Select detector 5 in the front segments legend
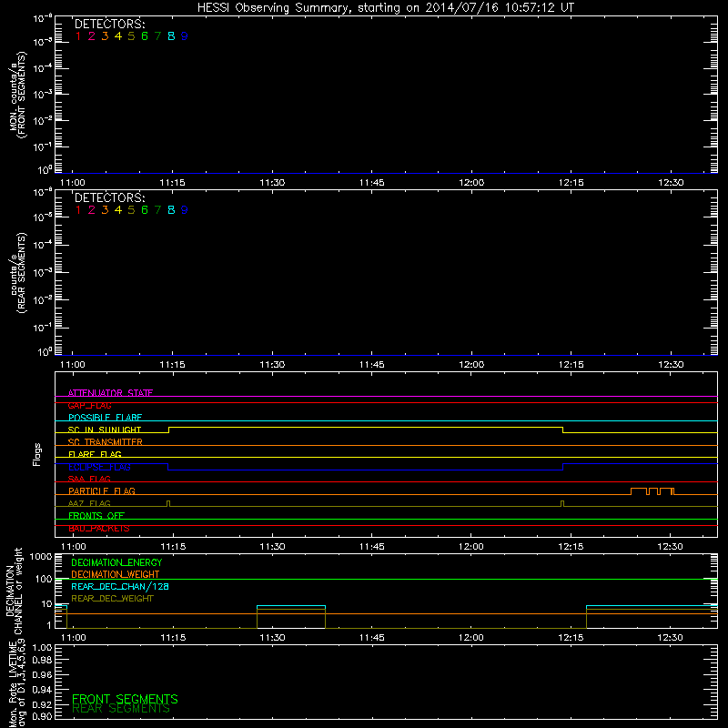Viewport: 728px width, 728px height. (x=131, y=36)
